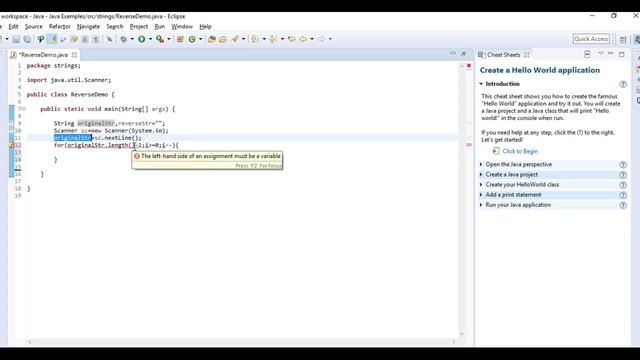
Task: Expand Run your Java application step
Action: click(481, 205)
